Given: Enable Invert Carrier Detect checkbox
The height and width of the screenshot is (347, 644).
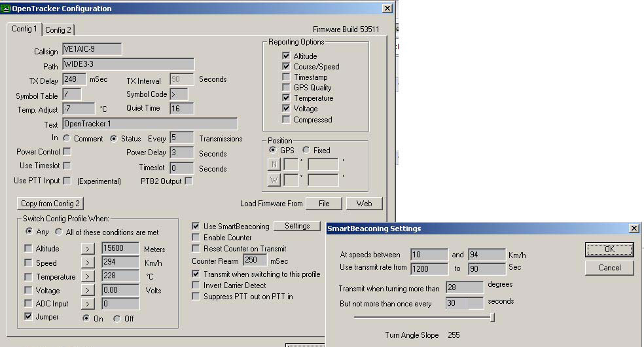Looking at the screenshot, I should point(196,285).
